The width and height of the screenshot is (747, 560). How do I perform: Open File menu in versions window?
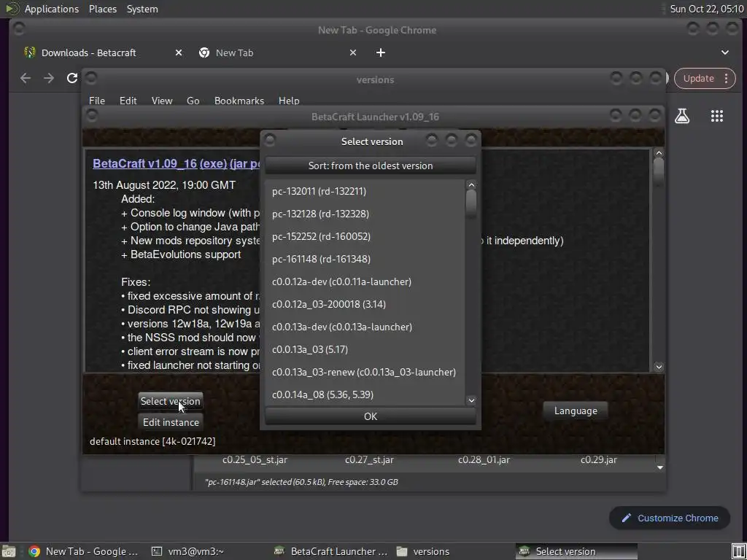click(x=97, y=101)
